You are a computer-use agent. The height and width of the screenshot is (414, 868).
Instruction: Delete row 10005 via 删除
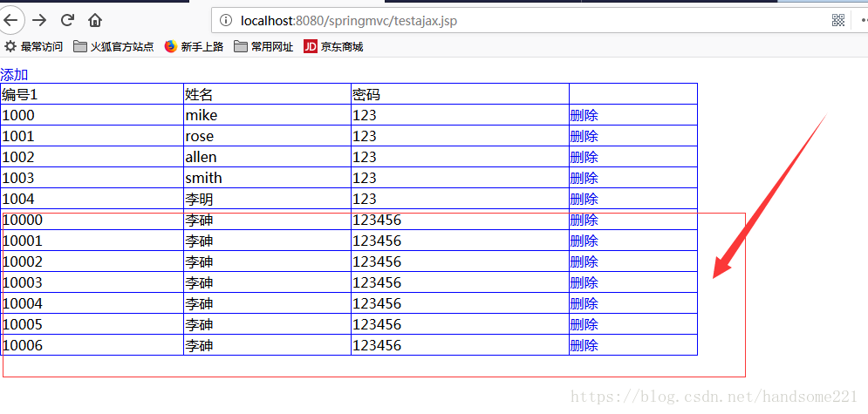pyautogui.click(x=584, y=324)
